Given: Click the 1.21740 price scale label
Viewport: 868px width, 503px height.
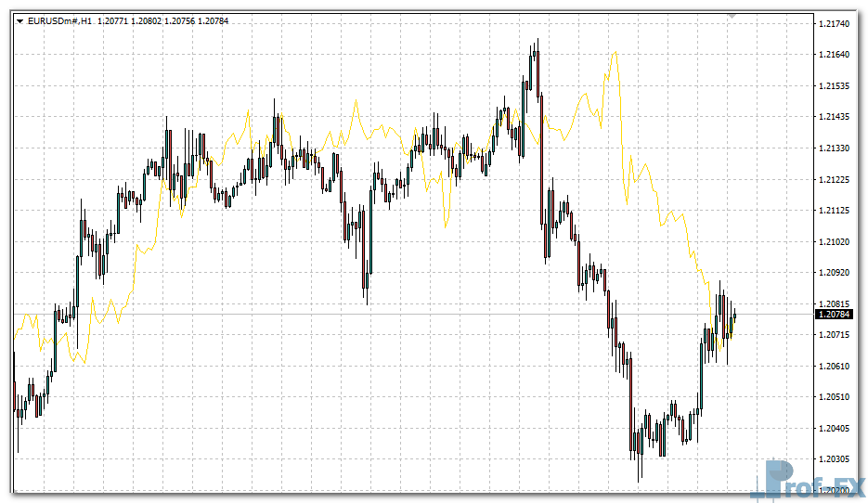Looking at the screenshot, I should (836, 23).
